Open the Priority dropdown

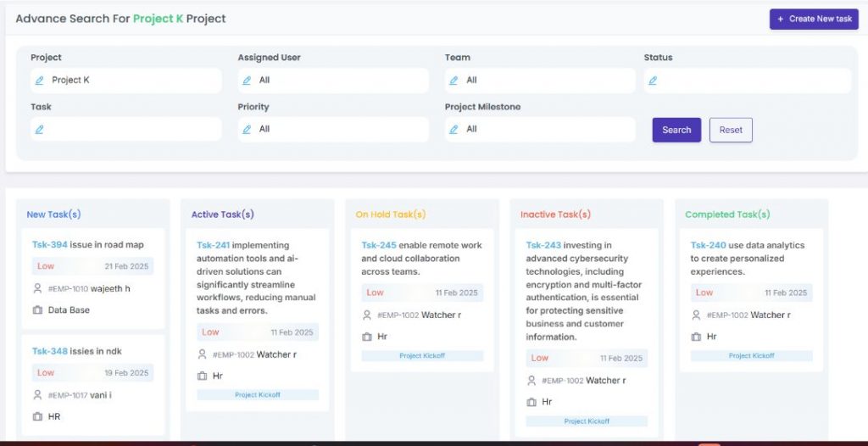coord(333,130)
